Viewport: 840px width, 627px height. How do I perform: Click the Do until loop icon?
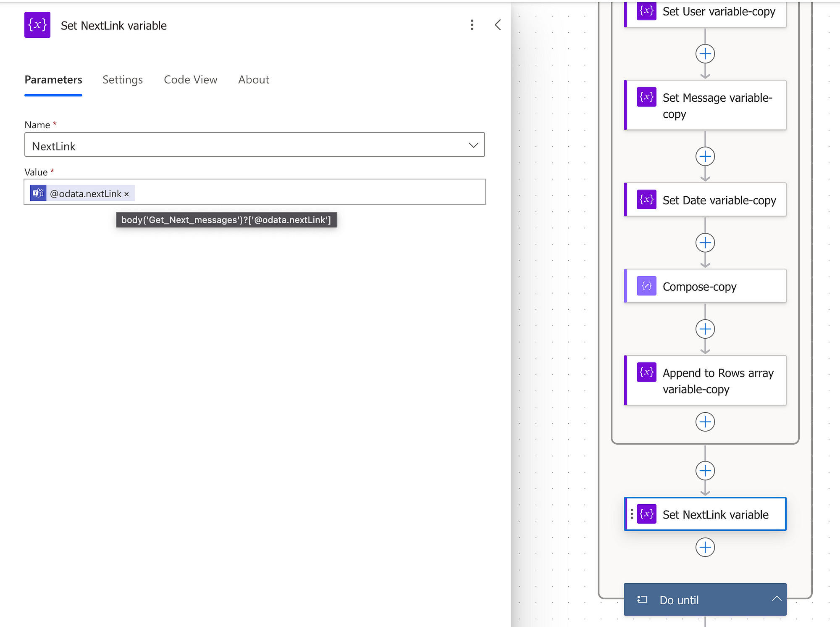pyautogui.click(x=642, y=600)
